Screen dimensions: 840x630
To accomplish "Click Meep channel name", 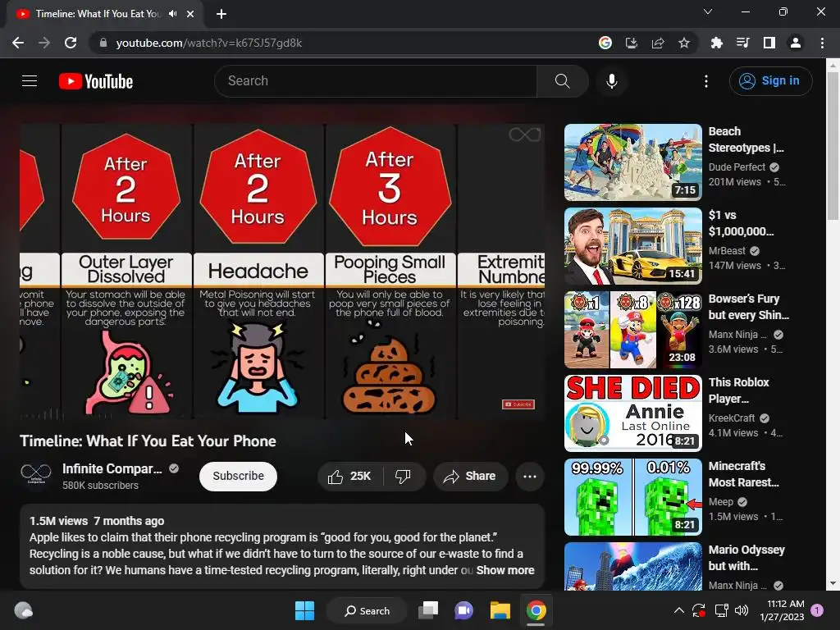I will pyautogui.click(x=720, y=502).
